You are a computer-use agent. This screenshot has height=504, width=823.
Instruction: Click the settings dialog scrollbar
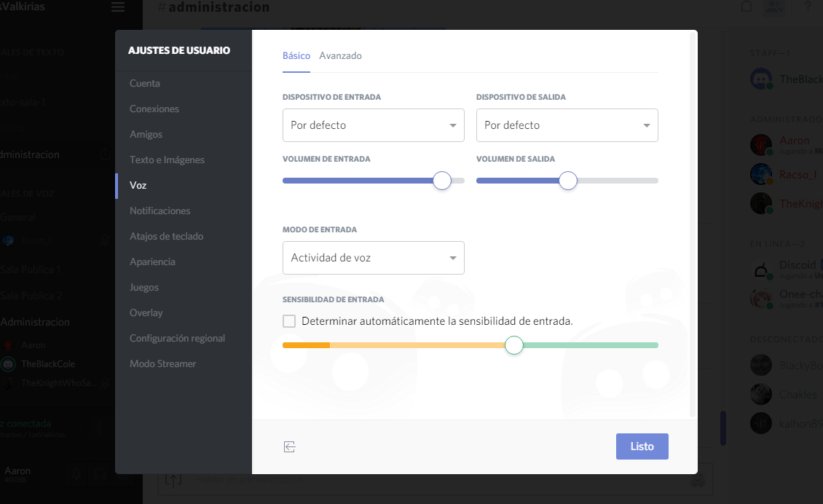coord(693,226)
